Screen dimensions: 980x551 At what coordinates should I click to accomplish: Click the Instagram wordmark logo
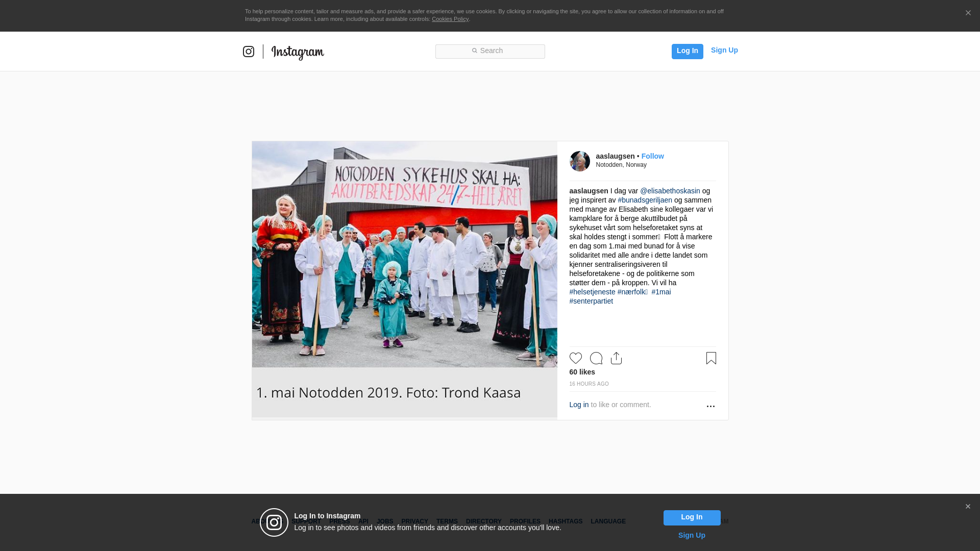point(298,52)
